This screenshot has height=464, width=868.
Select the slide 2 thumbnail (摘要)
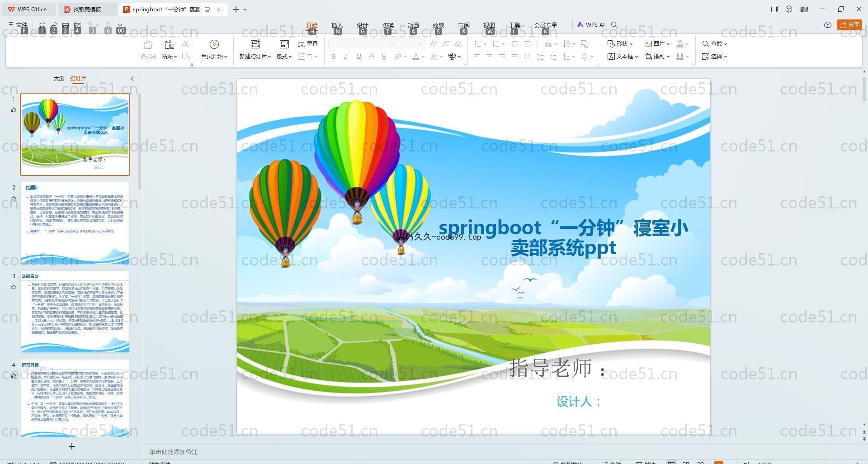[75, 223]
